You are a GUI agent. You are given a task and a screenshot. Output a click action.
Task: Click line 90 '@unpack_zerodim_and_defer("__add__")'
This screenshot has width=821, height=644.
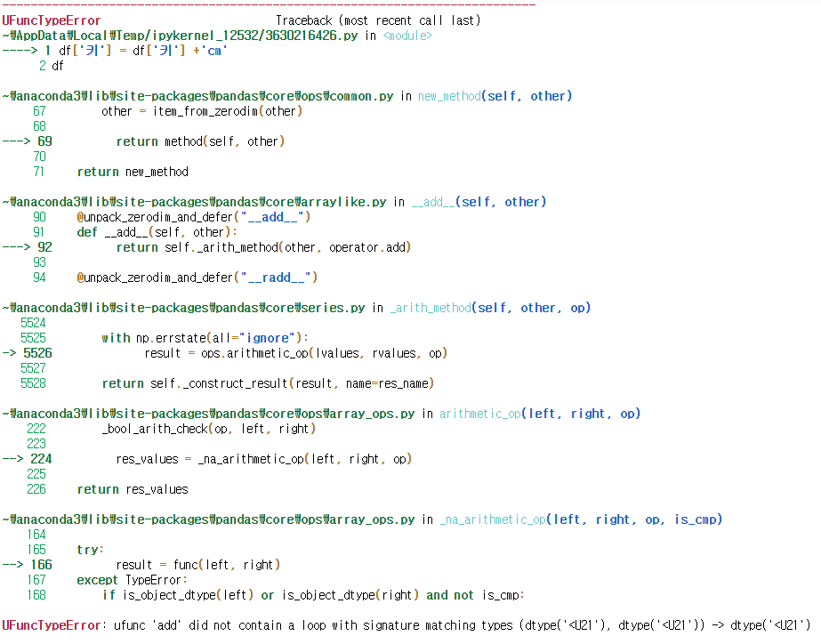click(194, 217)
